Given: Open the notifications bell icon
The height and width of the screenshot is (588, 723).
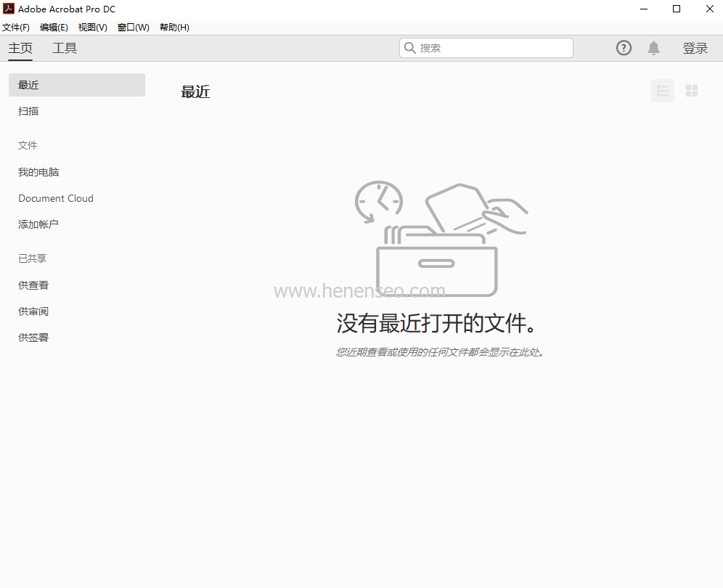Looking at the screenshot, I should pyautogui.click(x=653, y=48).
